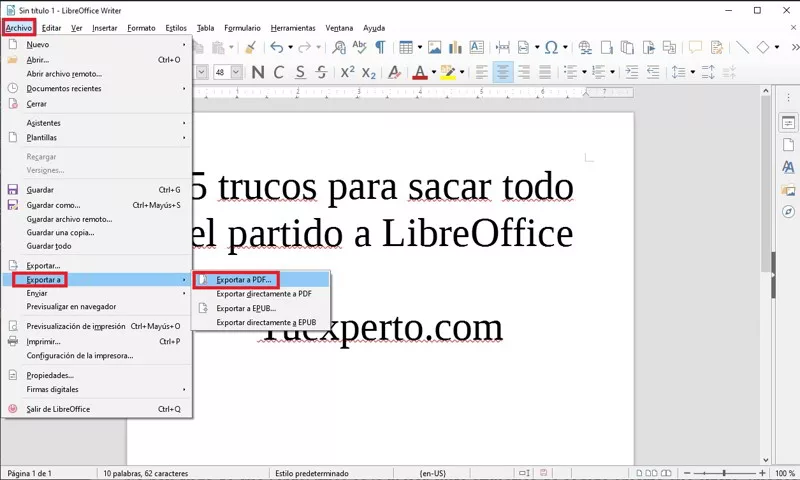The width and height of the screenshot is (800, 480).
Task: Open bullet list dropdown arrow
Action: pos(584,72)
